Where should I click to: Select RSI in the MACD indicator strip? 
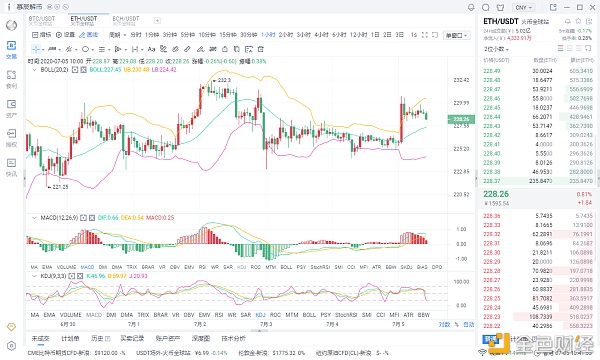tap(203, 267)
